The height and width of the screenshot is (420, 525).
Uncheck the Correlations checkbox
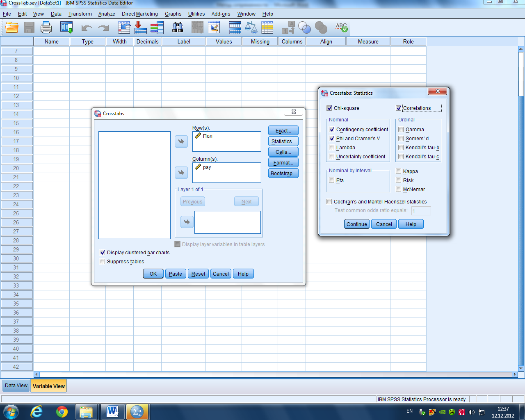tap(399, 108)
